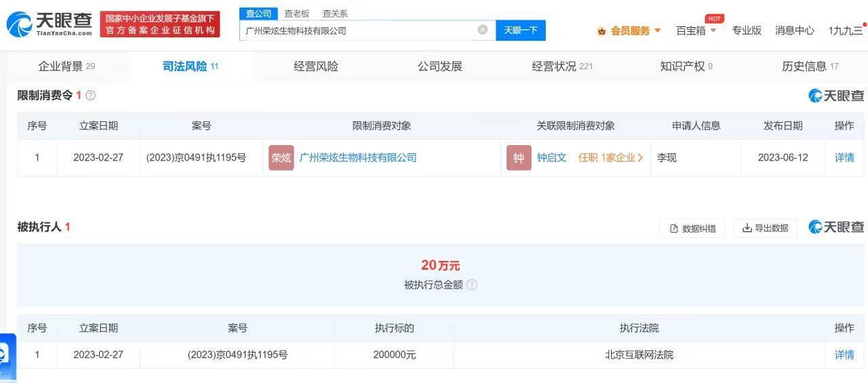Click 2023-02-27 date in 限制消费令 row
Image resolution: width=868 pixels, height=383 pixels.
tap(99, 157)
